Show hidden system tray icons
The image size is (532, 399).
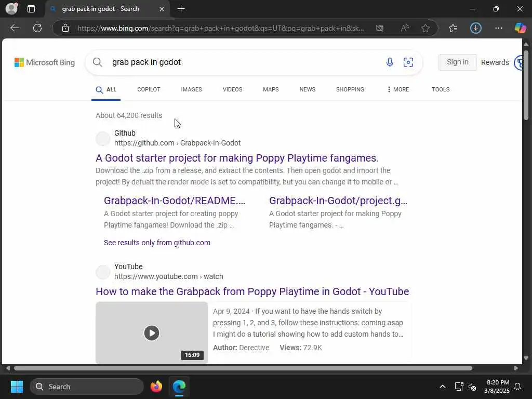click(x=443, y=387)
